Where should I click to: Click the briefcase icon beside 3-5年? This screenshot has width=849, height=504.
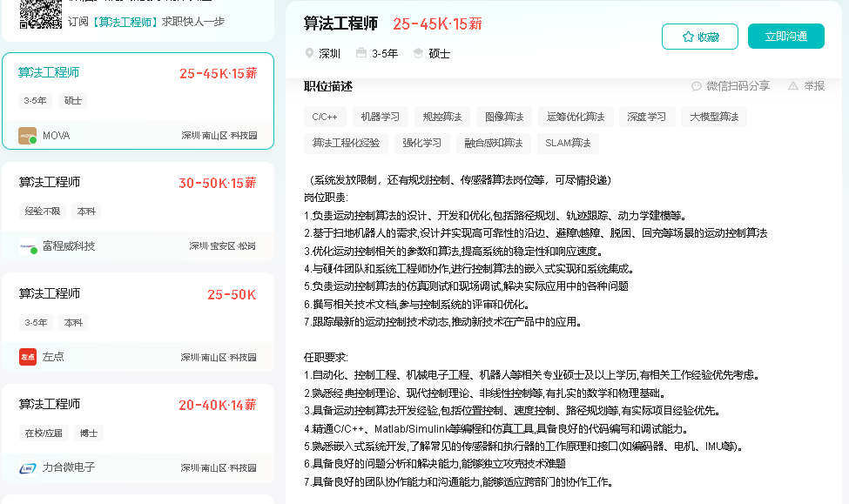coord(361,53)
